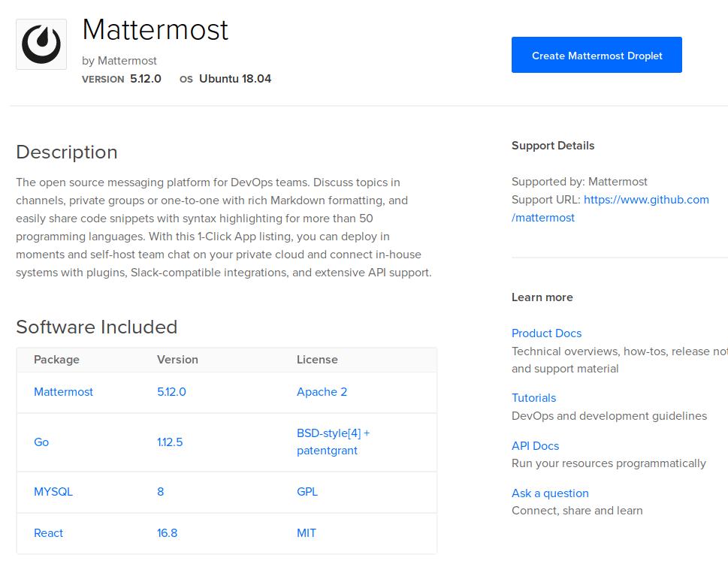
Task: Click the 'Ubuntu 18.04' OS text
Action: [x=235, y=78]
